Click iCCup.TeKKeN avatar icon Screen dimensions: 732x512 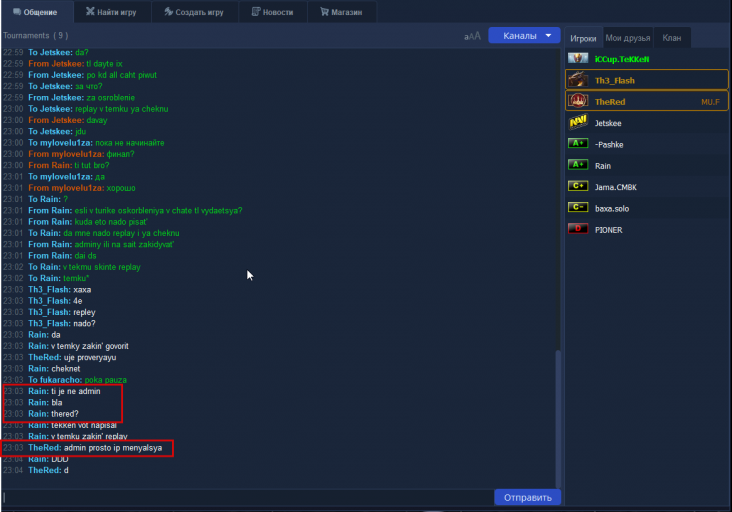[x=578, y=59]
